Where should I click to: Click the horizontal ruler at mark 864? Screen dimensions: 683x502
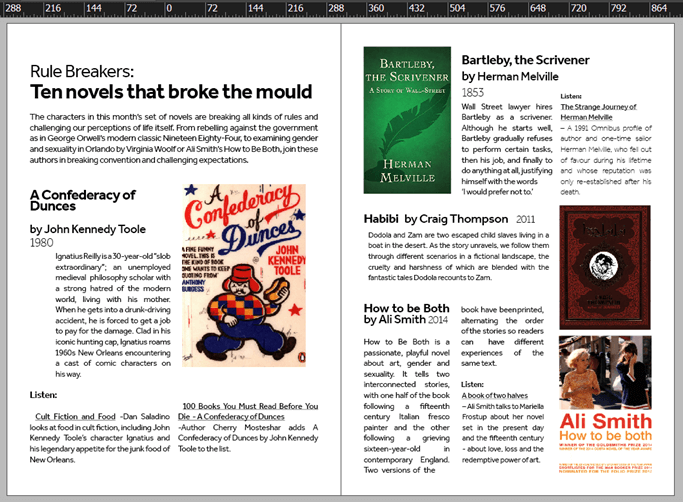pos(659,8)
